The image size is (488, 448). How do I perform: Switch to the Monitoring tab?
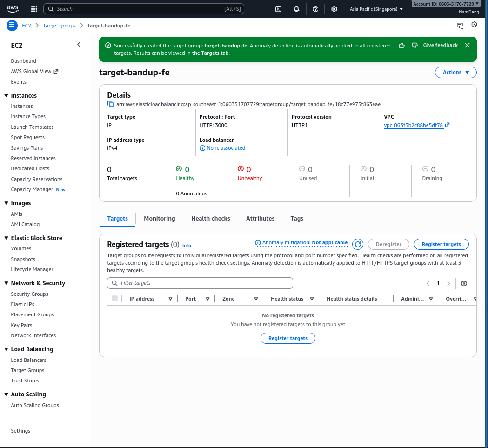pos(160,218)
